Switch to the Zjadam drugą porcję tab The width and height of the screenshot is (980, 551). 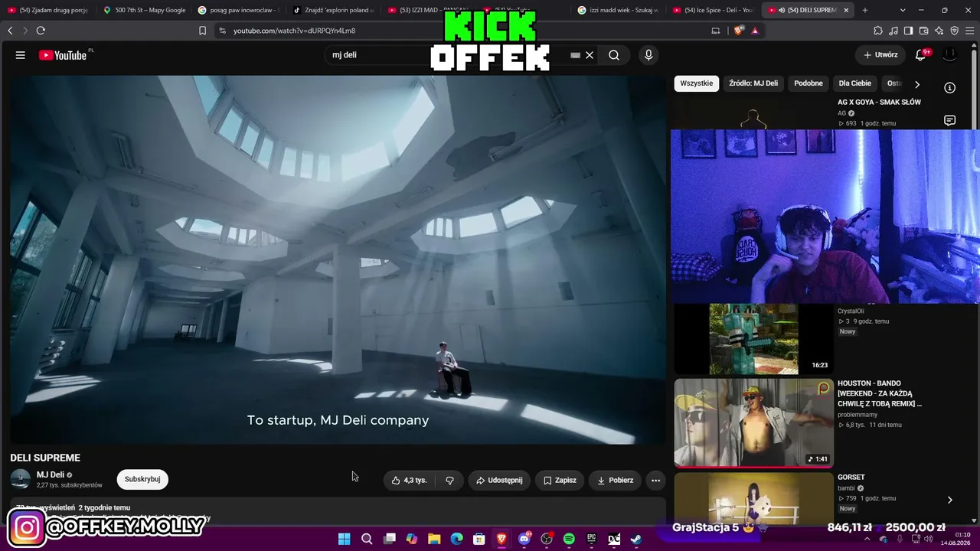click(x=47, y=10)
